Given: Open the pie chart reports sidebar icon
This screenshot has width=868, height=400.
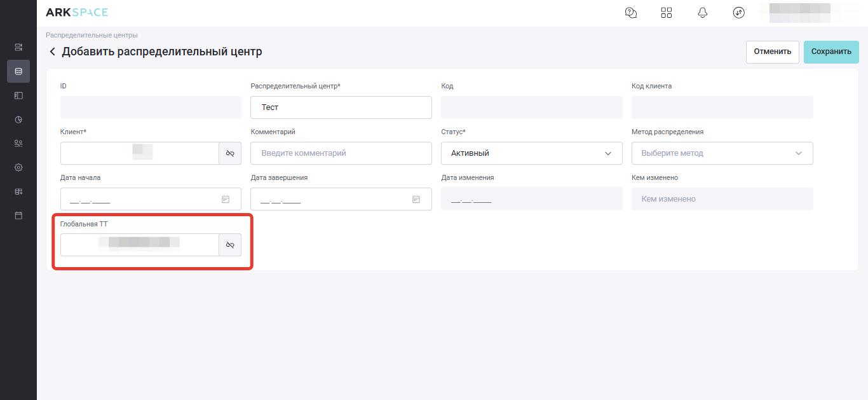Looking at the screenshot, I should pyautogui.click(x=18, y=120).
